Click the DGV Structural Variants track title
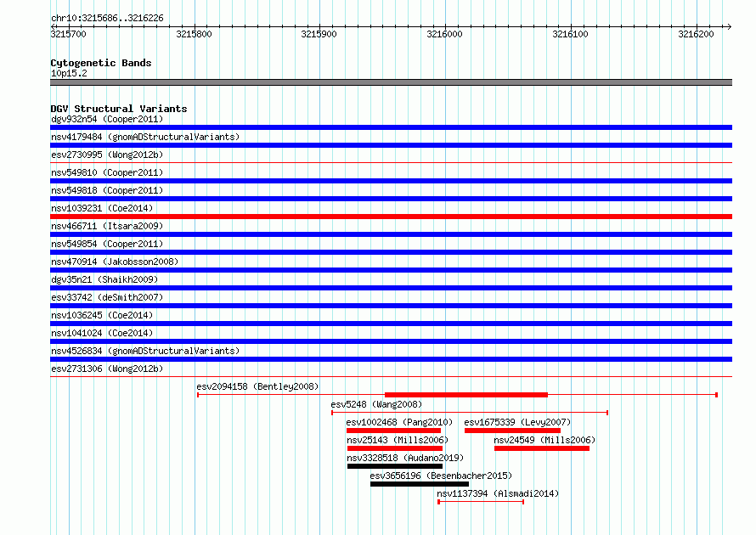 click(x=119, y=109)
